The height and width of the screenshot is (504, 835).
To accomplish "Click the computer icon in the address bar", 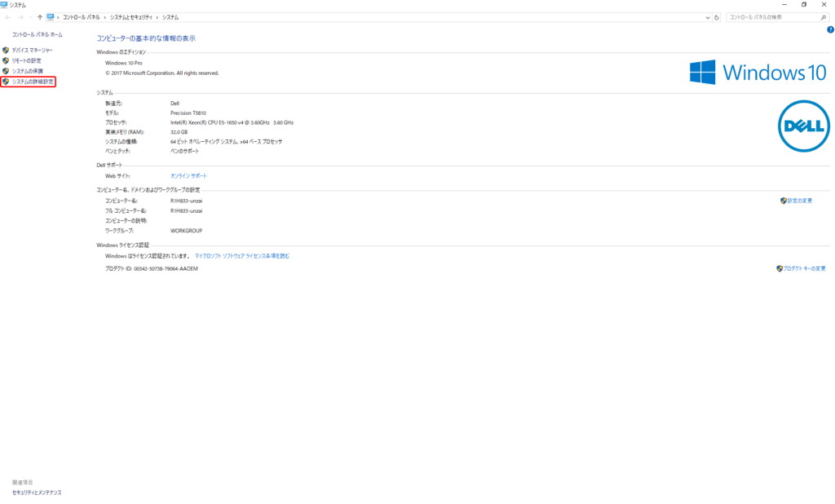I will click(51, 17).
